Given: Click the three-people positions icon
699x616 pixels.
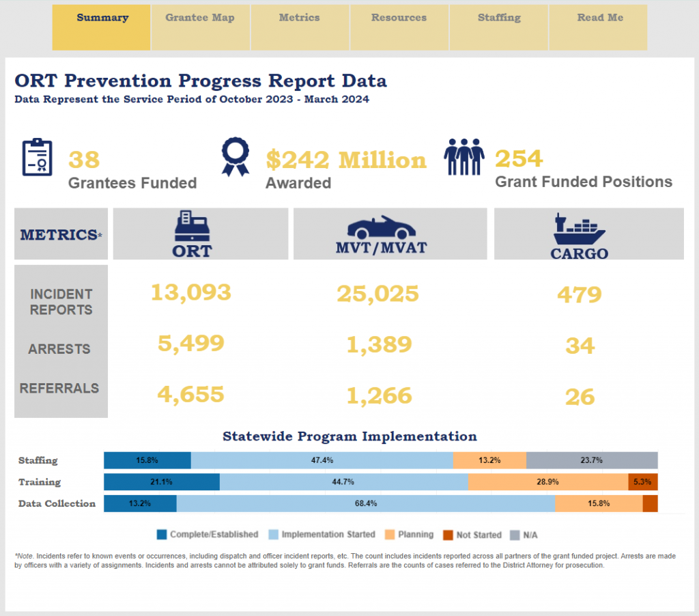Looking at the screenshot, I should point(464,157).
